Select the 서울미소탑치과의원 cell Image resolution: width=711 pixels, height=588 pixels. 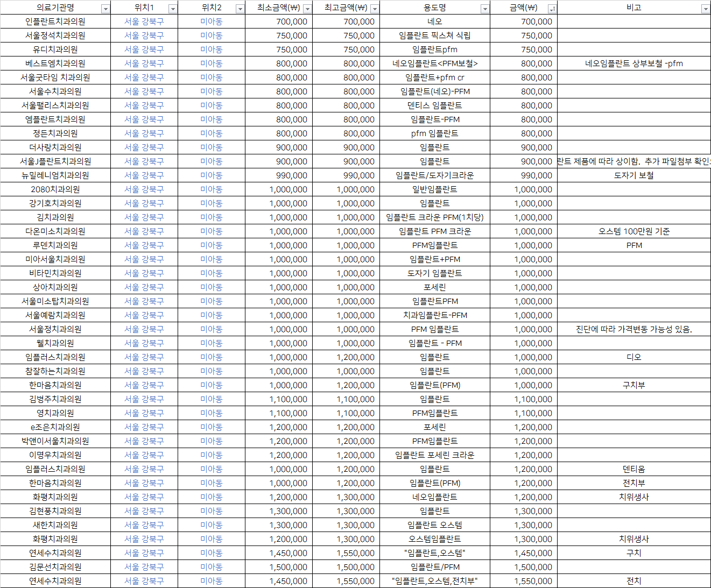tap(55, 301)
